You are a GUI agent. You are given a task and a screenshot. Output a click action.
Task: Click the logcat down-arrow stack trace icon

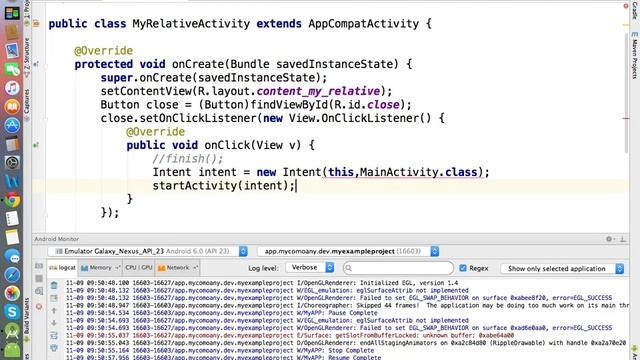pyautogui.click(x=54, y=323)
